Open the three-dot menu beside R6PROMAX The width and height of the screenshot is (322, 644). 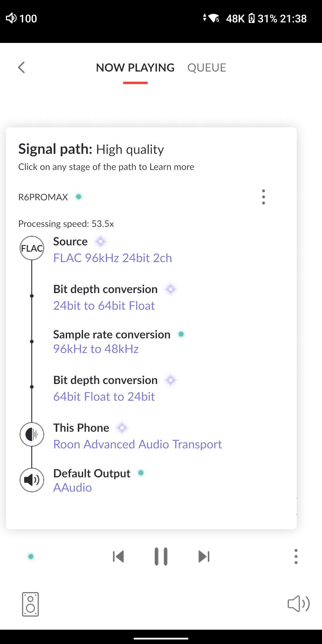(x=263, y=197)
